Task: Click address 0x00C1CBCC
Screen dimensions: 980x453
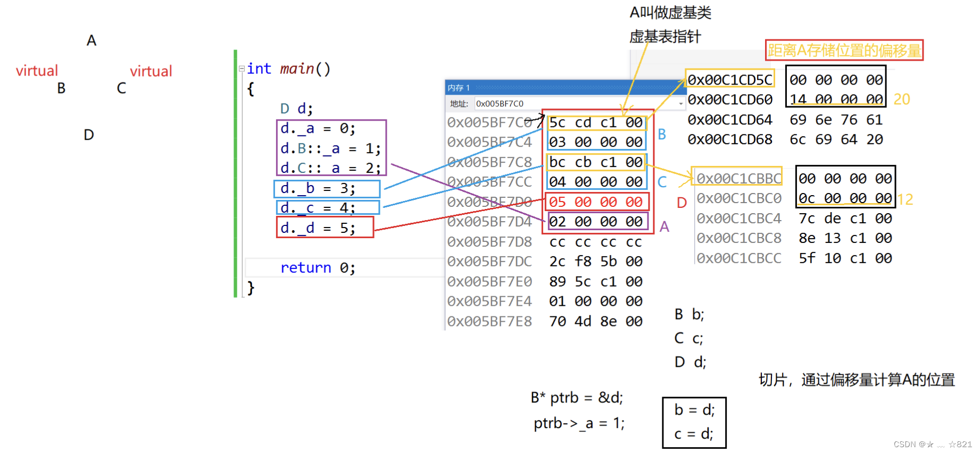Action: pyautogui.click(x=739, y=258)
